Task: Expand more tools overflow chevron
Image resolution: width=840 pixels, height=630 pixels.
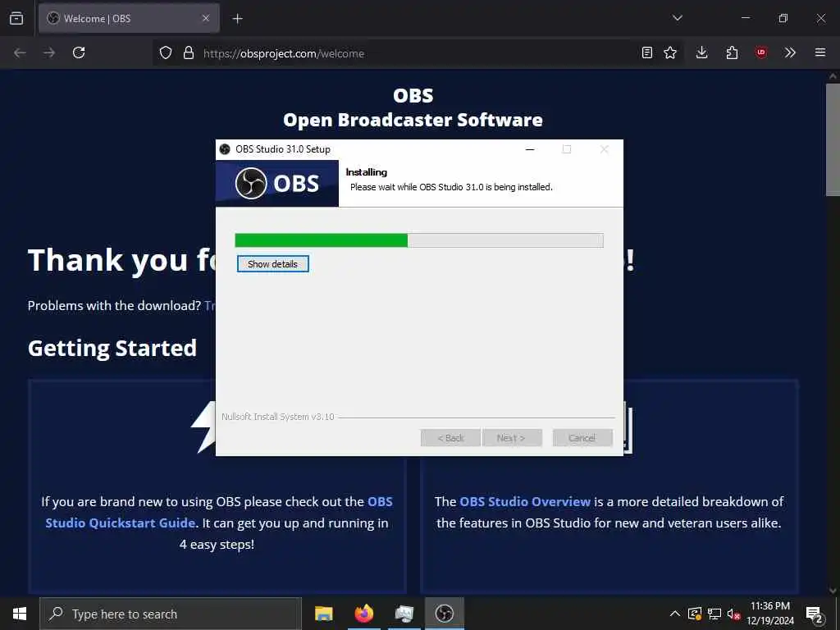Action: (x=790, y=52)
